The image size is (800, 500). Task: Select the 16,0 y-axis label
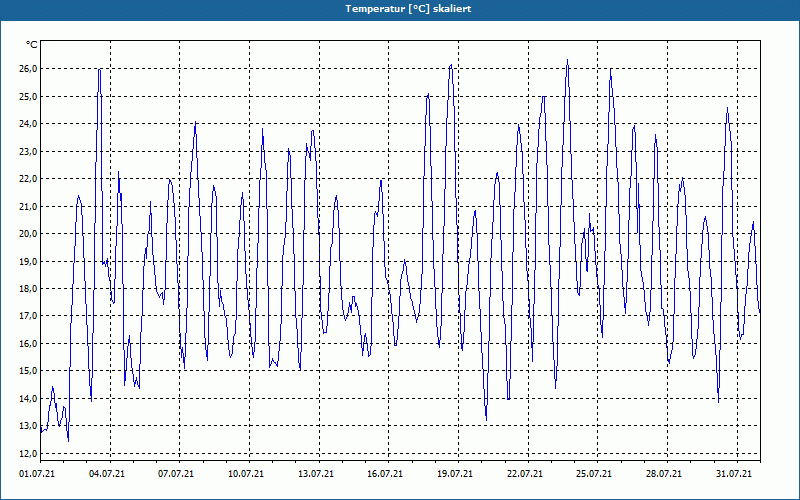[29, 344]
